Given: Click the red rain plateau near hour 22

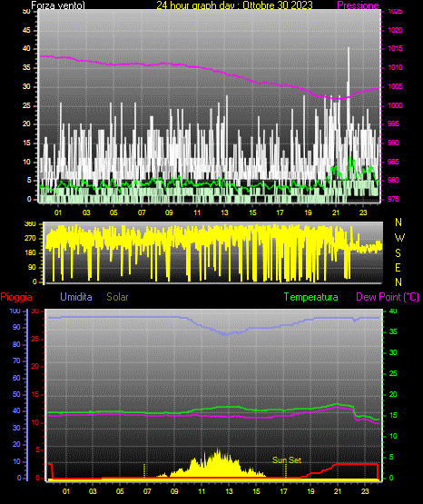Looking at the screenshot, I should [356, 464].
